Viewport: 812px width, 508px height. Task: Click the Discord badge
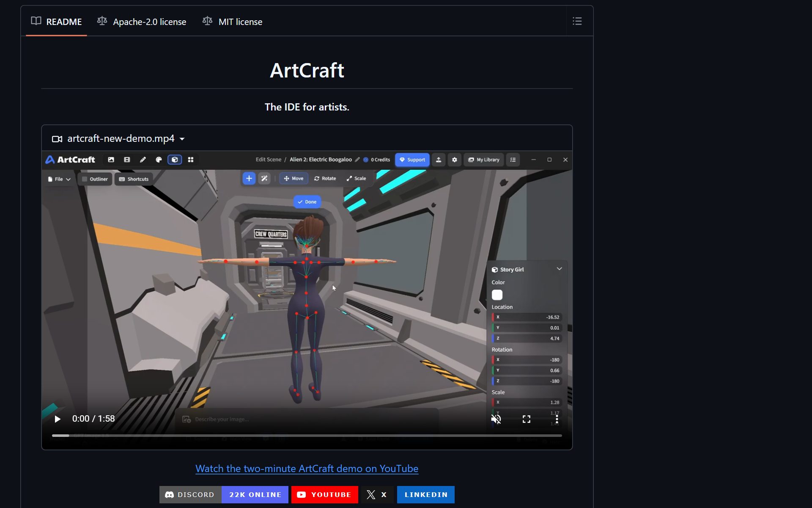coord(224,494)
